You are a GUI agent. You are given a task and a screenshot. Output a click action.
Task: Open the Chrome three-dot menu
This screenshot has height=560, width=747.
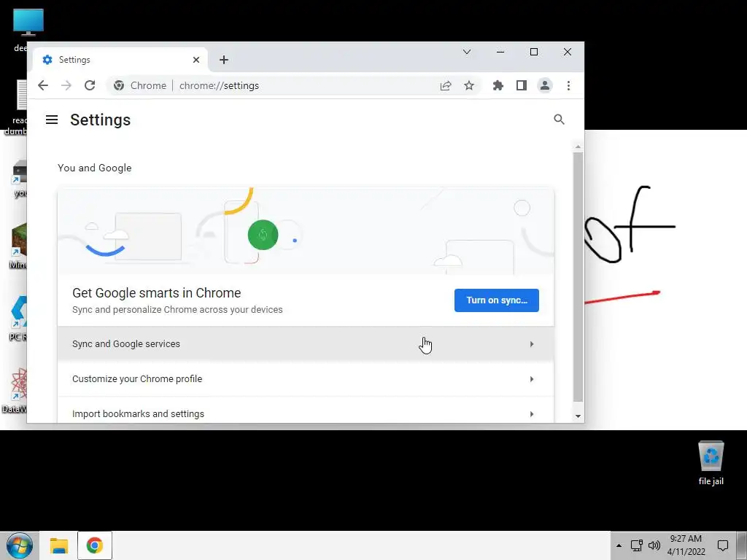point(568,86)
